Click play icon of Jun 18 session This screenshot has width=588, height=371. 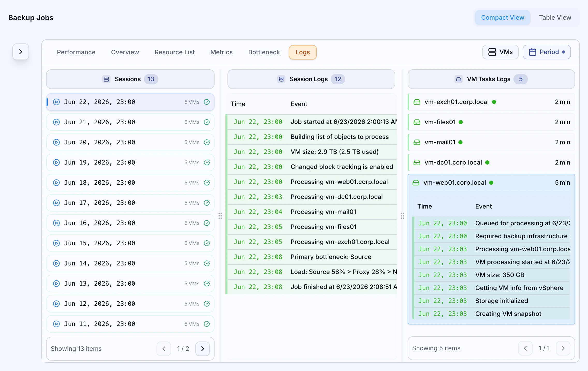(56, 183)
